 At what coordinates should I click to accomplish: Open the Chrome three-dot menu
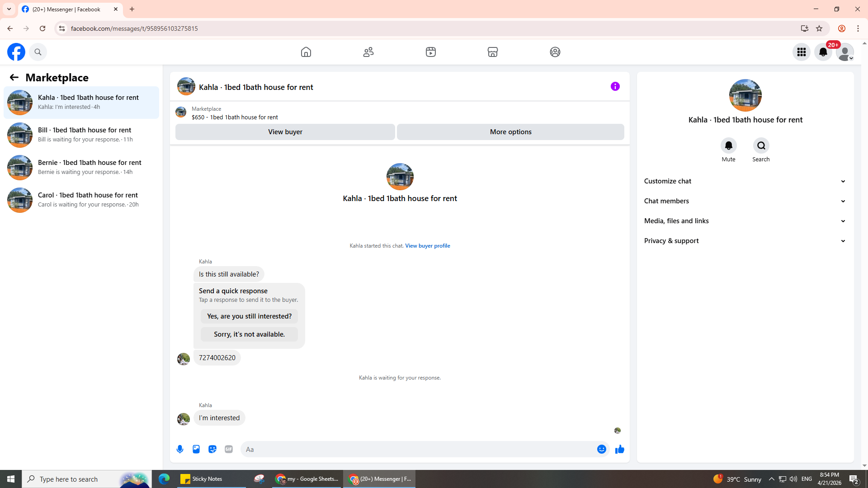point(858,28)
